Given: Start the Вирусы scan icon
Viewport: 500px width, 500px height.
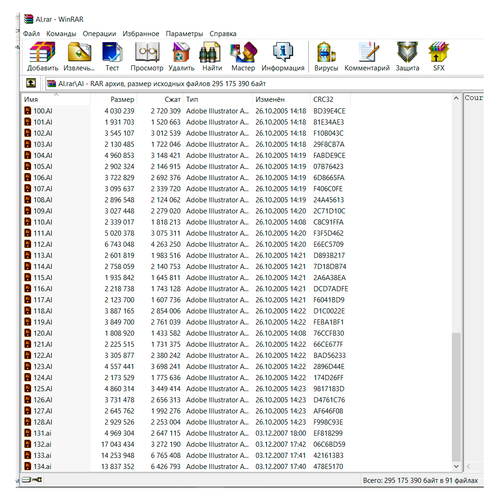Looking at the screenshot, I should (326, 52).
